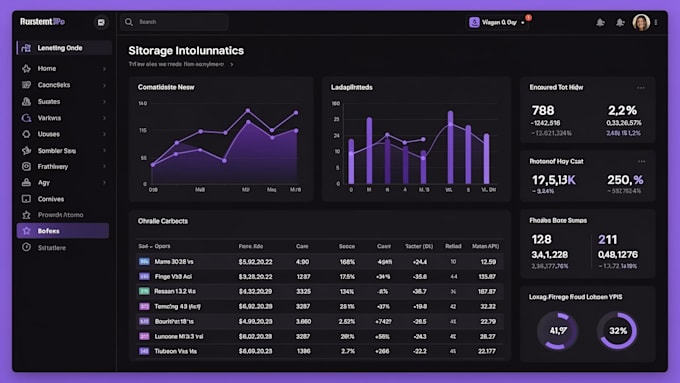This screenshot has height=383, width=680.
Task: Expand the Sombler Sas chevron
Action: [x=104, y=151]
